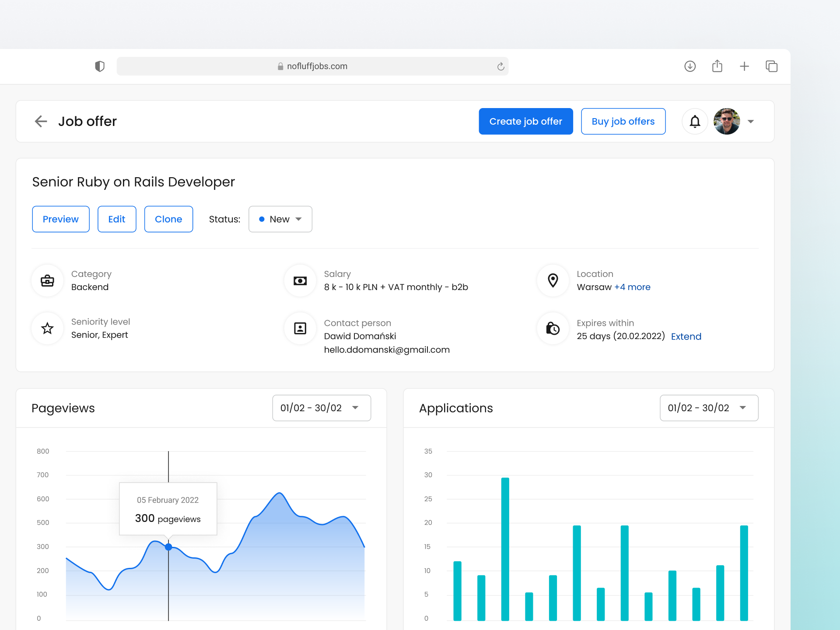The width and height of the screenshot is (840, 630).
Task: Go back using the arrow icon
Action: point(40,121)
